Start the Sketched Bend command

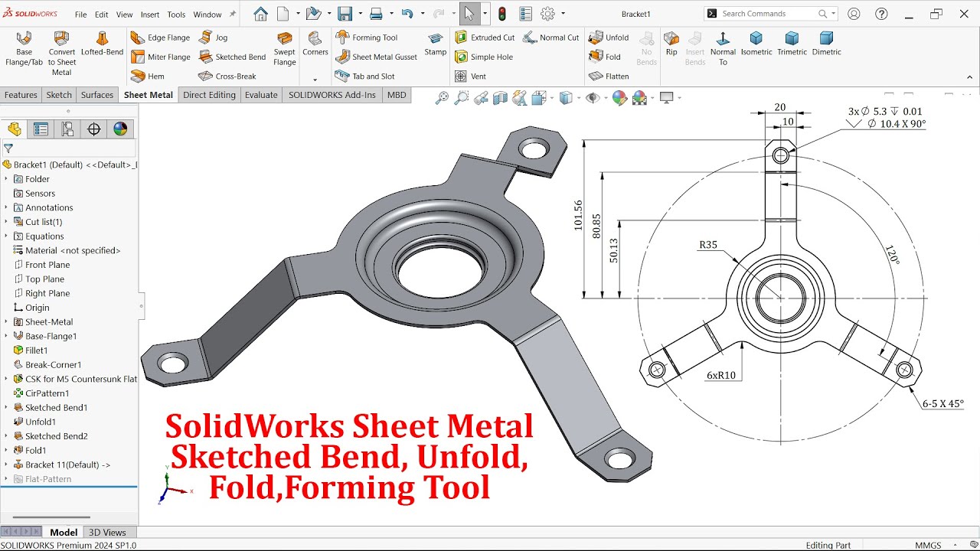pyautogui.click(x=232, y=57)
